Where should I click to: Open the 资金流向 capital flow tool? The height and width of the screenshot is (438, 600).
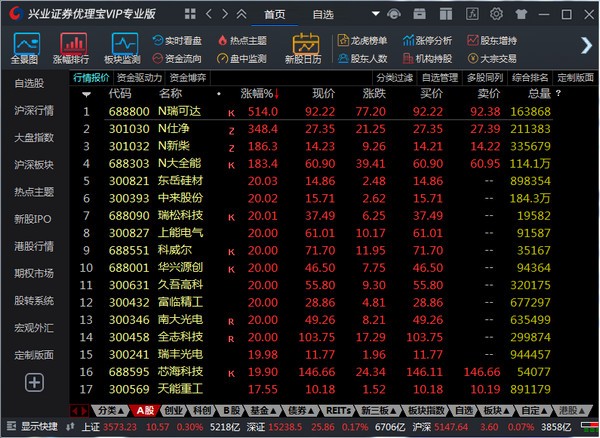[x=177, y=59]
